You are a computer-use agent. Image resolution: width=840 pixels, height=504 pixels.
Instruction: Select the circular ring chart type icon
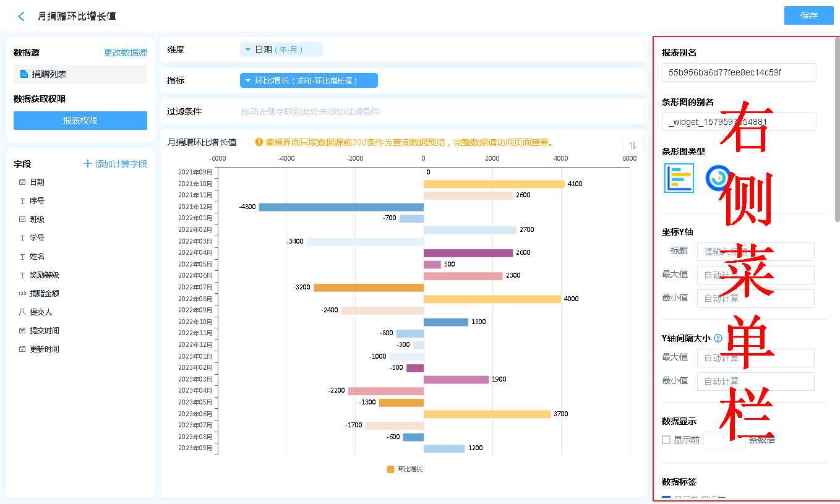coord(718,178)
